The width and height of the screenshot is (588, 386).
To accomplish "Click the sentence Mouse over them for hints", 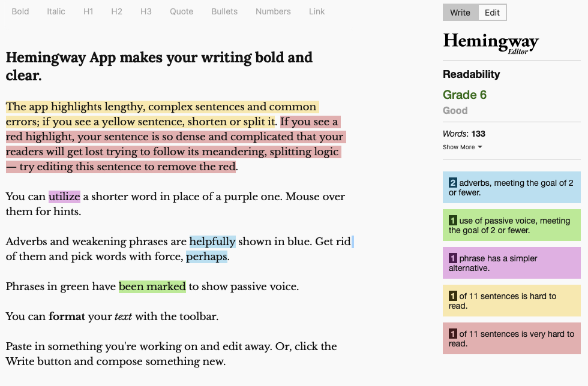I will [175, 204].
